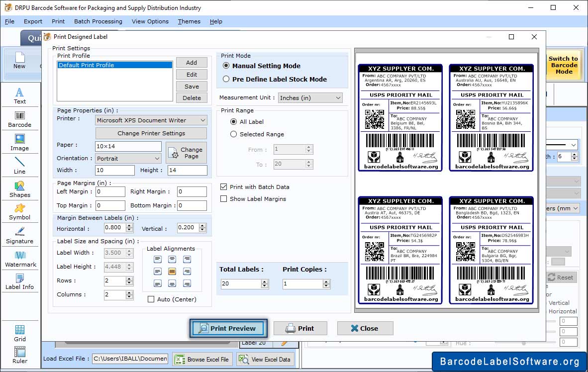The width and height of the screenshot is (588, 372).
Task: Align label top-left in Label Alignments
Action: tap(158, 259)
